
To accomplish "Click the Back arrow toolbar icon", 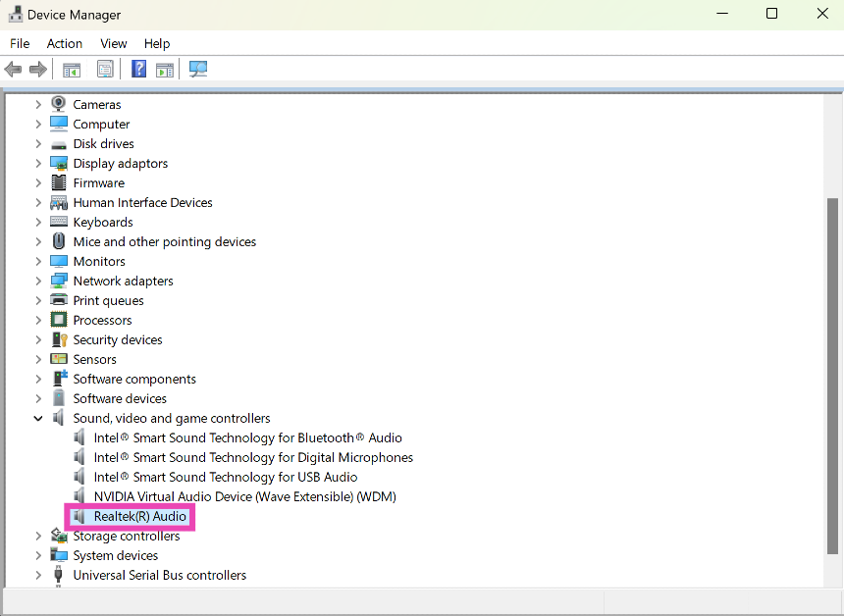I will click(x=14, y=70).
